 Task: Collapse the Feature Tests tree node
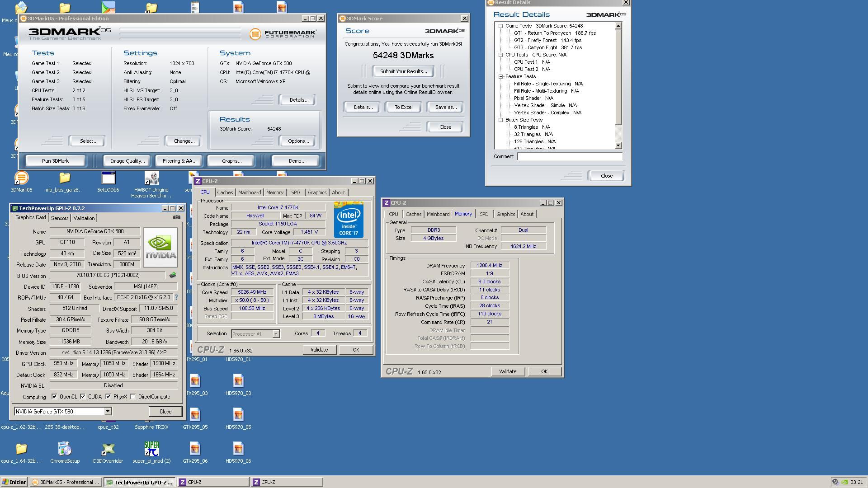(501, 77)
